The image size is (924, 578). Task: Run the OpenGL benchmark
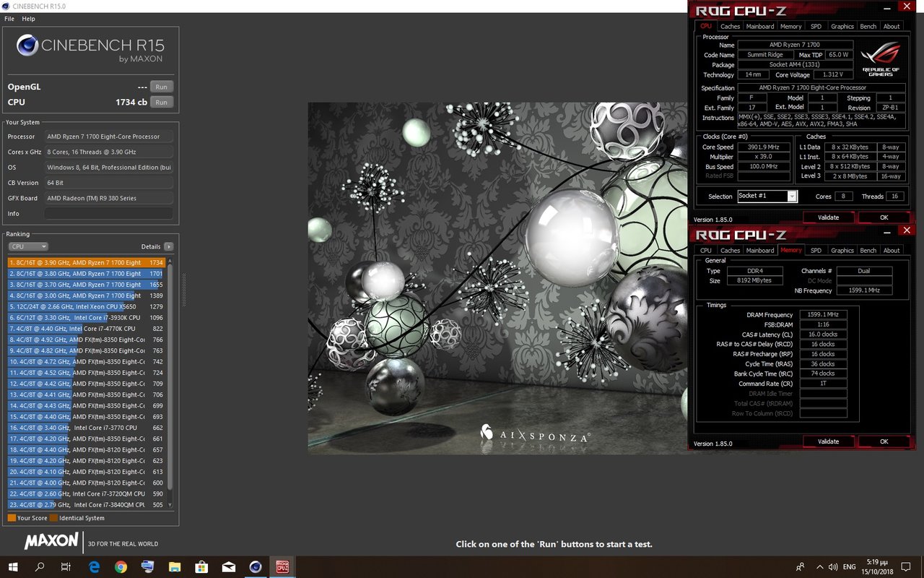(x=161, y=87)
